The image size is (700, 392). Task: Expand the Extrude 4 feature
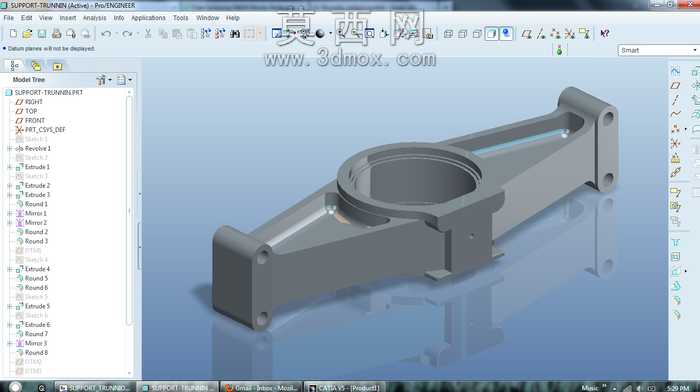[x=9, y=269]
